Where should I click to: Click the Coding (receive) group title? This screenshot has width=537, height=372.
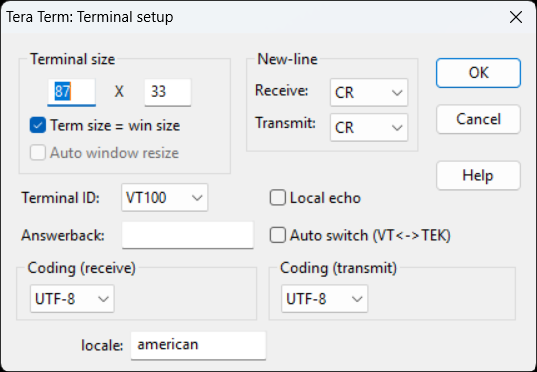click(82, 268)
